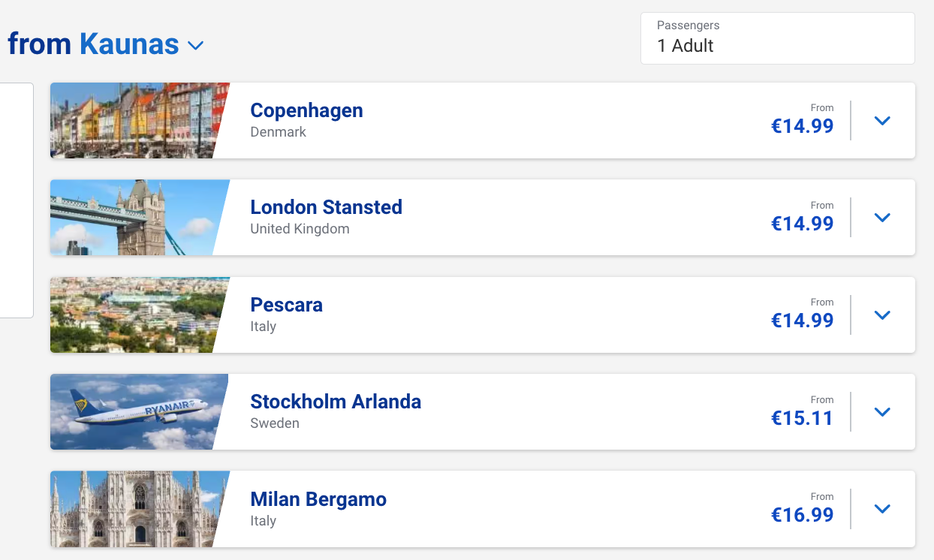Select the Pescara destination name
Image resolution: width=934 pixels, height=560 pixels.
[286, 305]
